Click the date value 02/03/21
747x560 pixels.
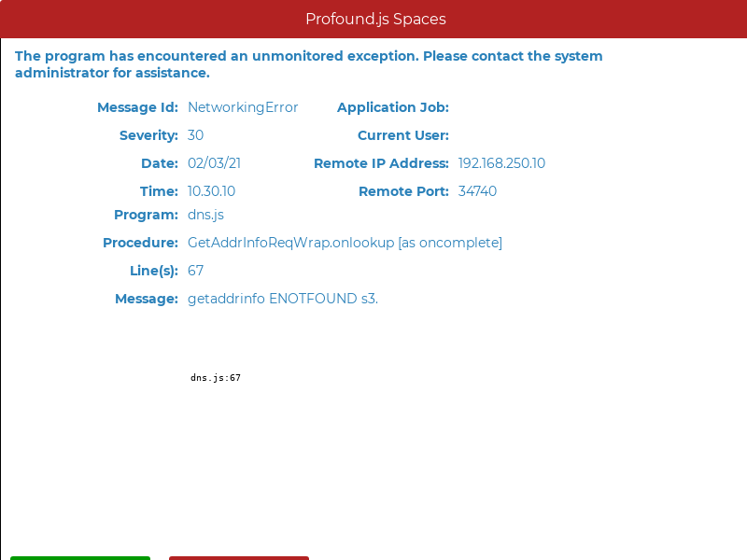tap(214, 163)
